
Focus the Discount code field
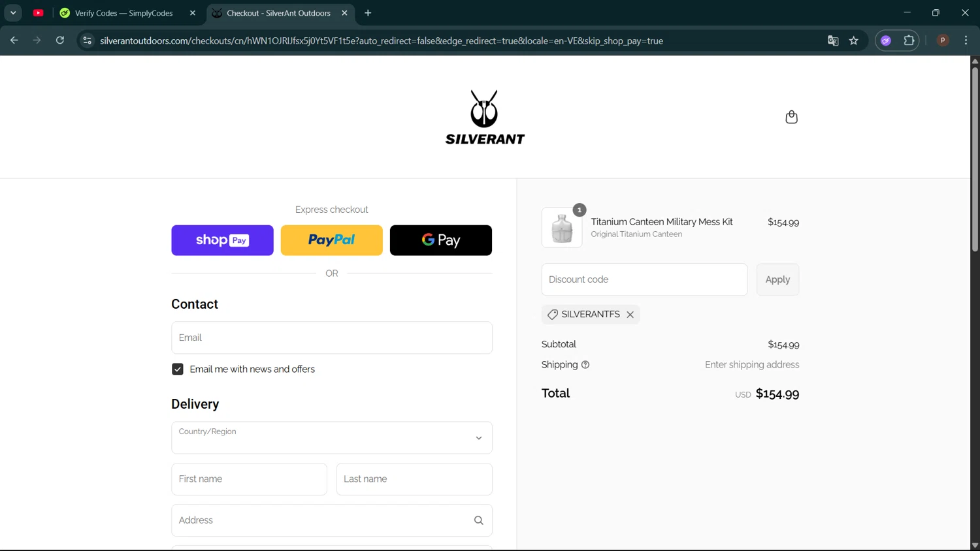click(x=644, y=279)
